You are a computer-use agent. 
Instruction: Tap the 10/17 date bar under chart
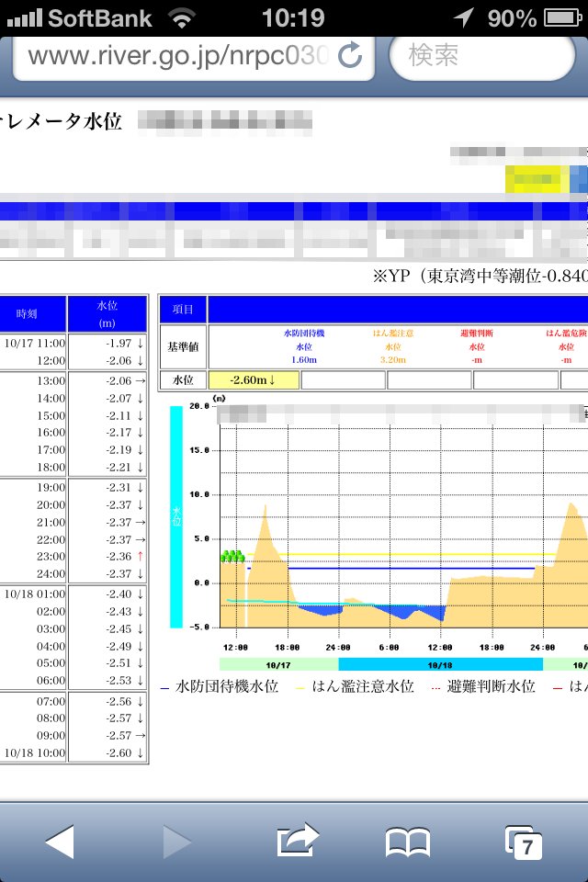278,665
